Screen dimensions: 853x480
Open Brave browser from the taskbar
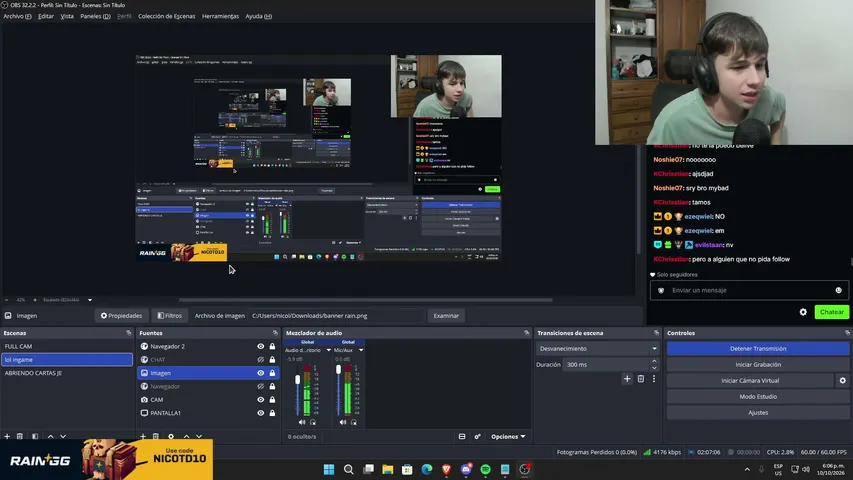(x=446, y=469)
